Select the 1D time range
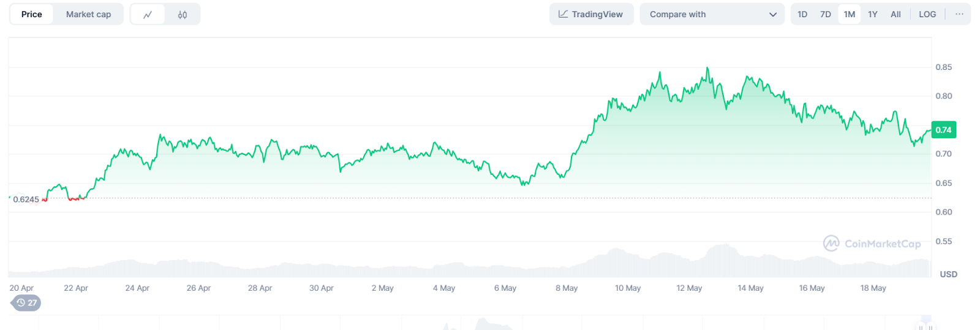This screenshot has height=330, width=980. click(x=802, y=14)
